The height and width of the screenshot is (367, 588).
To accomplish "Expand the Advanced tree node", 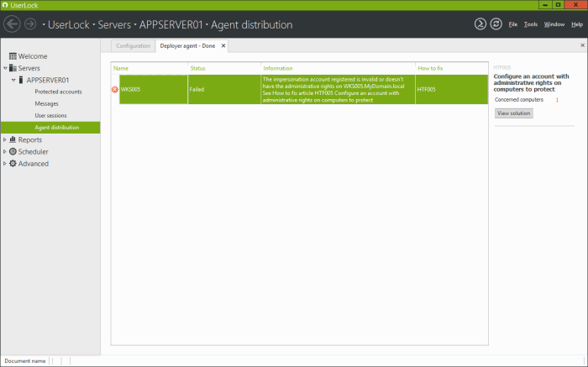I will tap(5, 164).
